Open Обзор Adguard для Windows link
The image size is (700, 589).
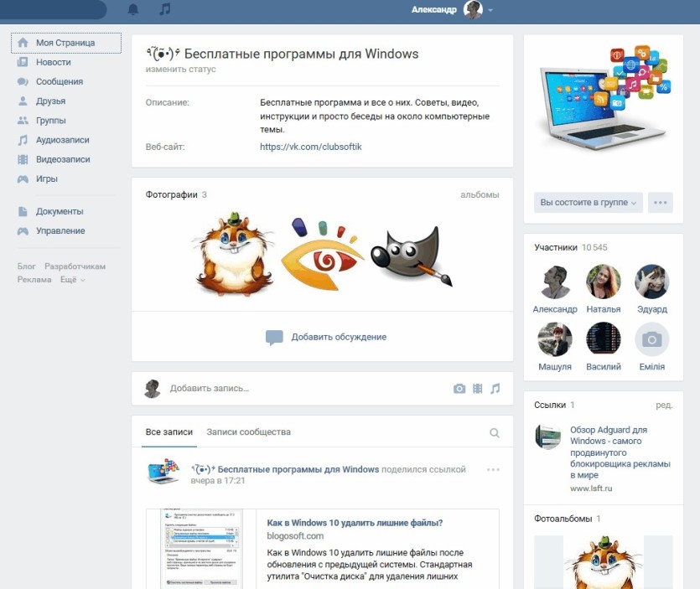click(x=620, y=452)
